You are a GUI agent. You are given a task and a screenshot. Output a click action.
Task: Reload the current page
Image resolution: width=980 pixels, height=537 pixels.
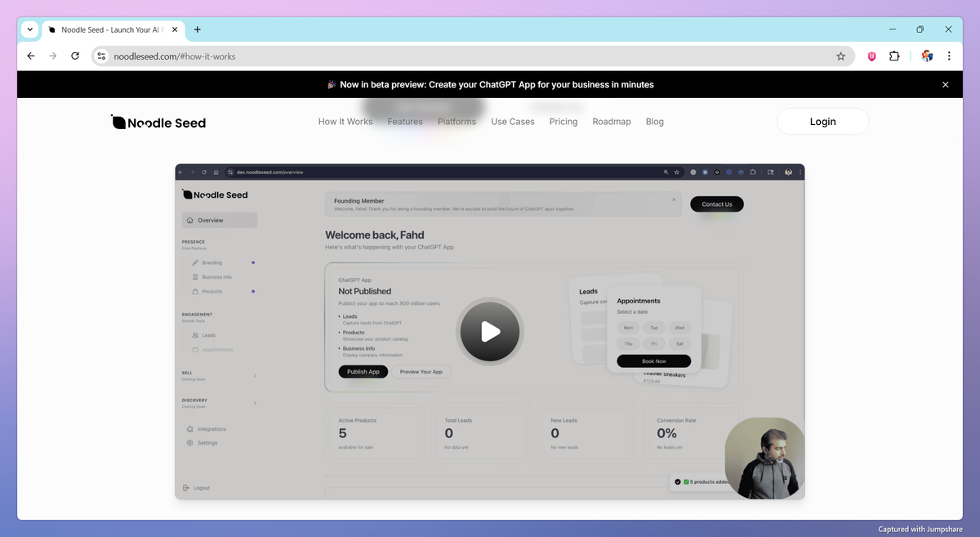pyautogui.click(x=75, y=56)
